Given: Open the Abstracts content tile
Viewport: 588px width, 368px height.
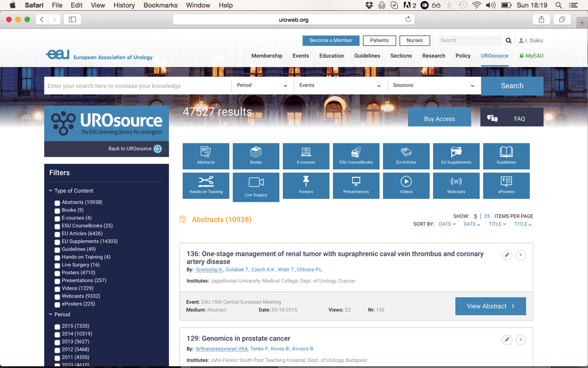Looking at the screenshot, I should point(206,156).
